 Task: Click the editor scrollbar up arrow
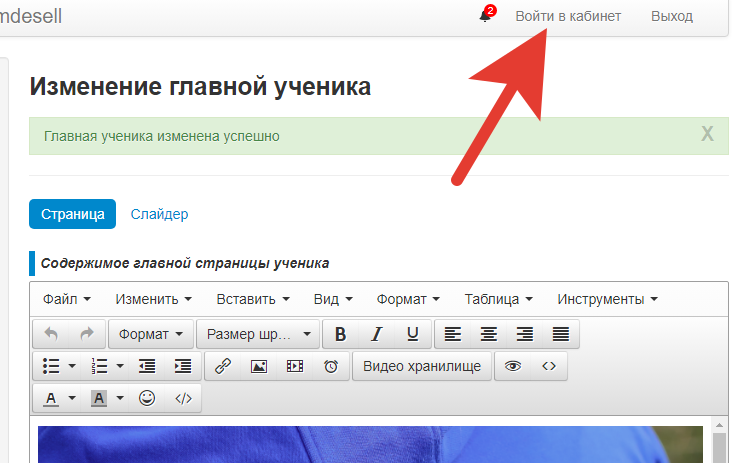pyautogui.click(x=719, y=425)
